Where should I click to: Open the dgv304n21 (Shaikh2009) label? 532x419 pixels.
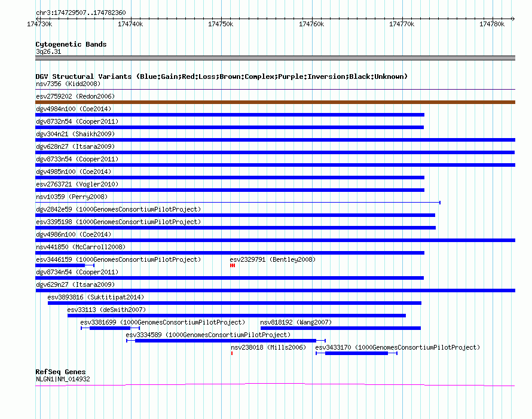tap(75, 134)
